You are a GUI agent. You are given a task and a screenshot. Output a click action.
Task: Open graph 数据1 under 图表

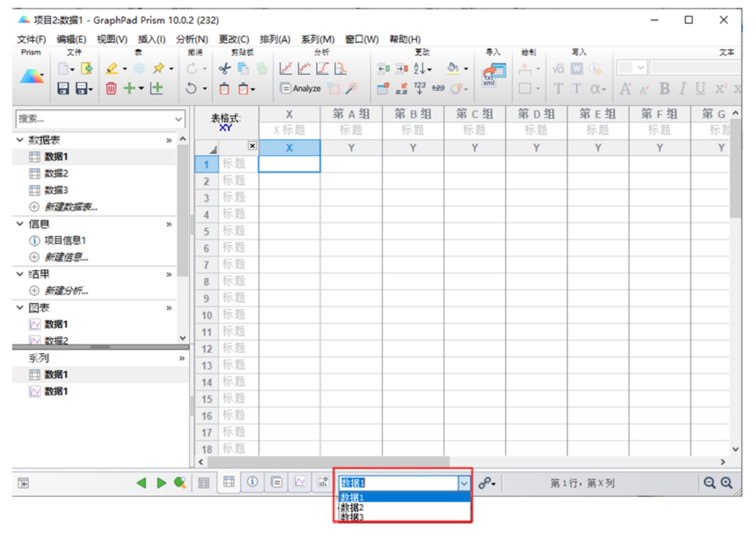[x=56, y=324]
